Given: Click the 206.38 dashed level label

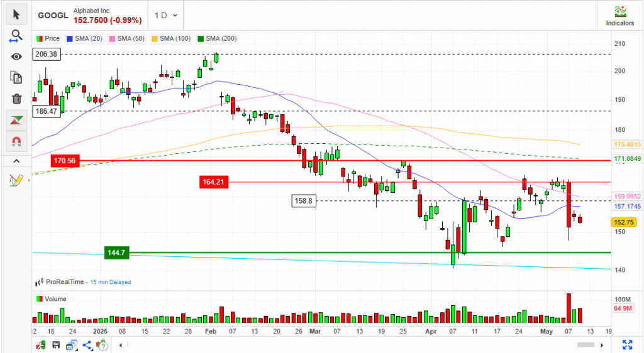Looking at the screenshot, I should coord(47,54).
